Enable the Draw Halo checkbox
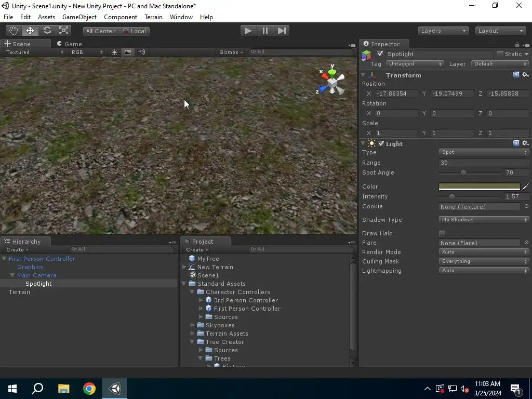Image resolution: width=532 pixels, height=399 pixels. (x=442, y=233)
